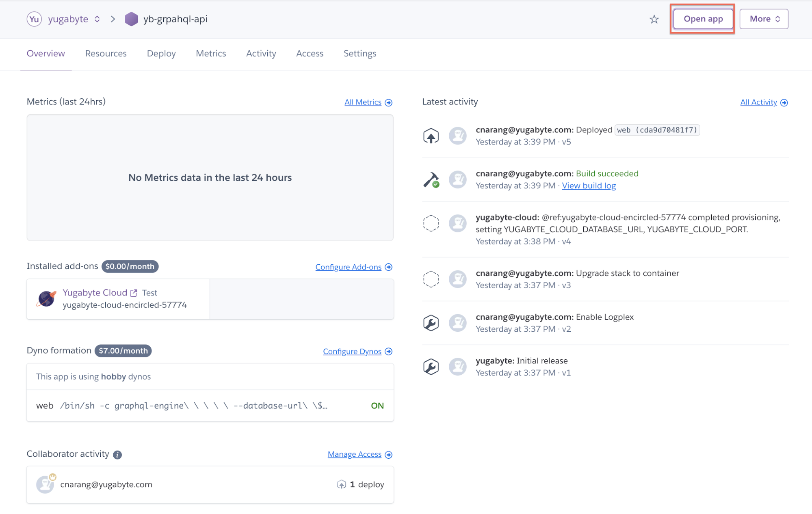Favorite the app with star icon

click(654, 19)
